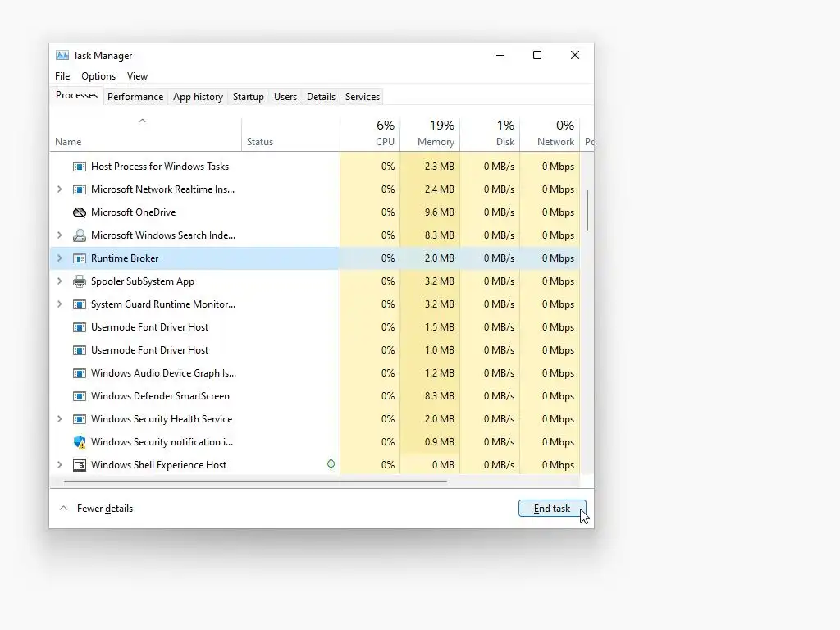Select the Microsoft OneDrive process name
The height and width of the screenshot is (630, 840).
134,212
